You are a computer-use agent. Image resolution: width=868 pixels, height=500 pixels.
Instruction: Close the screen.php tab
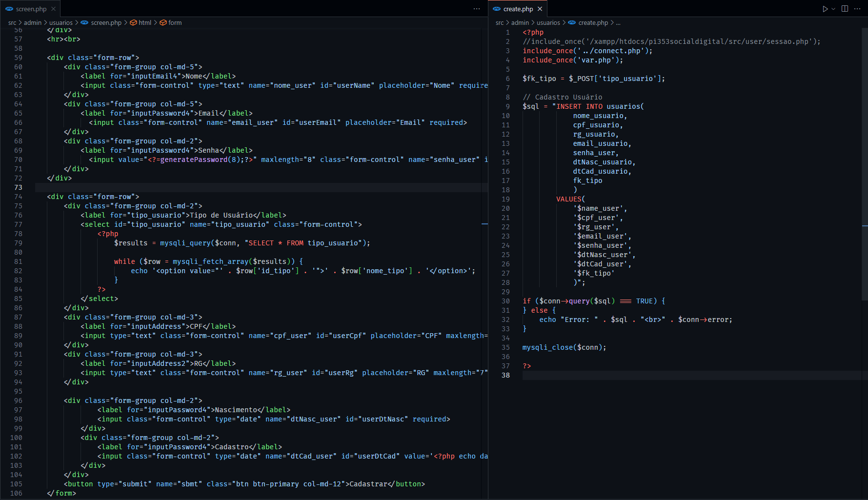click(x=54, y=9)
